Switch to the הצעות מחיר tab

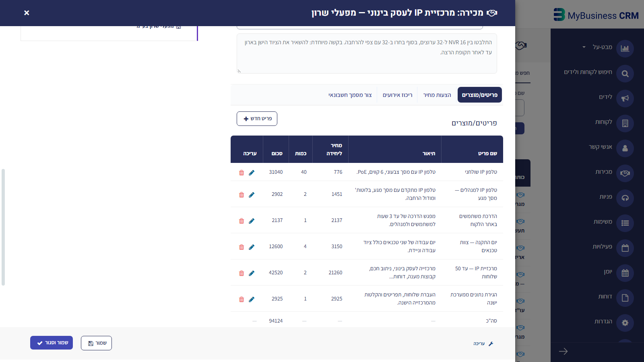click(x=437, y=95)
